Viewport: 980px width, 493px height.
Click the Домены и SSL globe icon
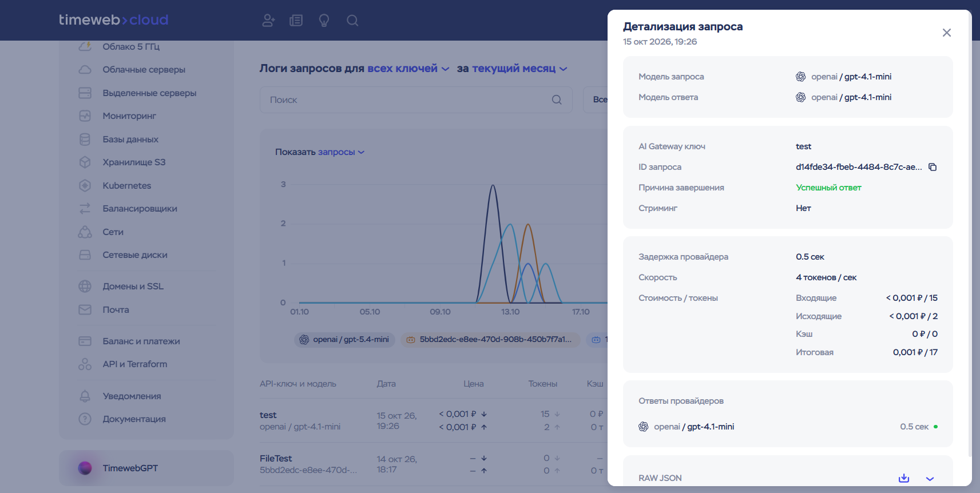click(x=85, y=287)
